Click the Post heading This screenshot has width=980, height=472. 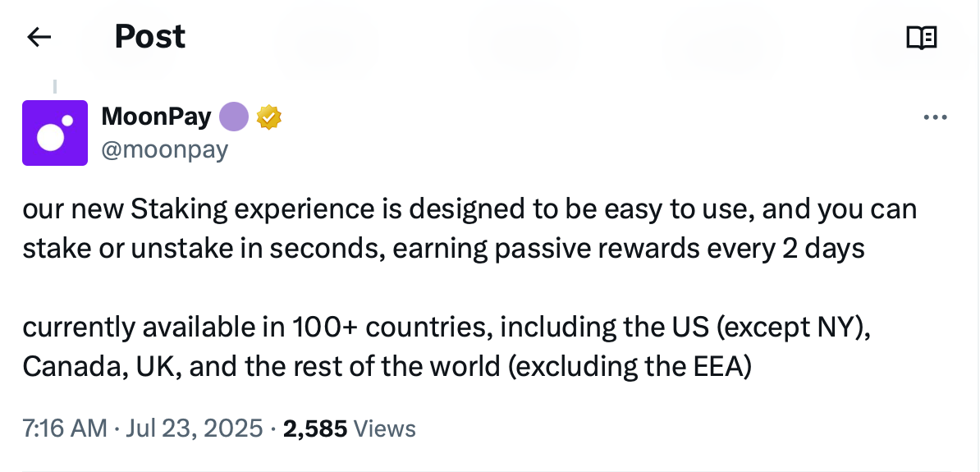tap(150, 36)
